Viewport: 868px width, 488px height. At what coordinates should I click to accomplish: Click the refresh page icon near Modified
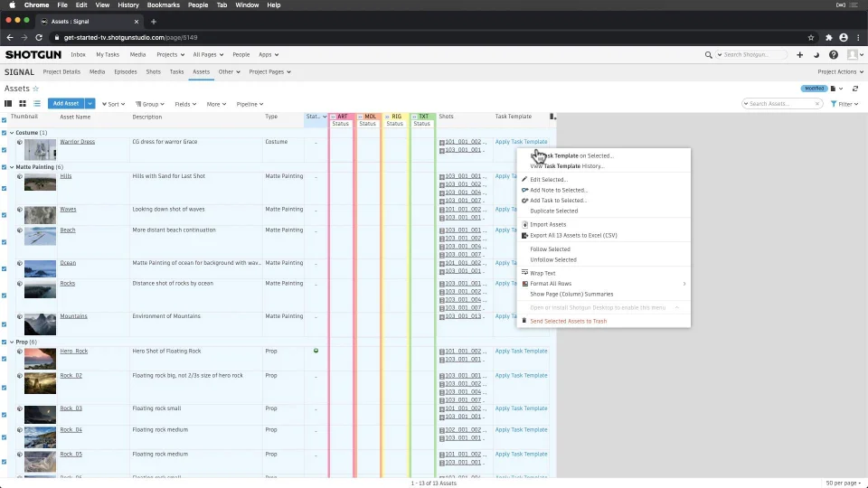pyautogui.click(x=855, y=89)
